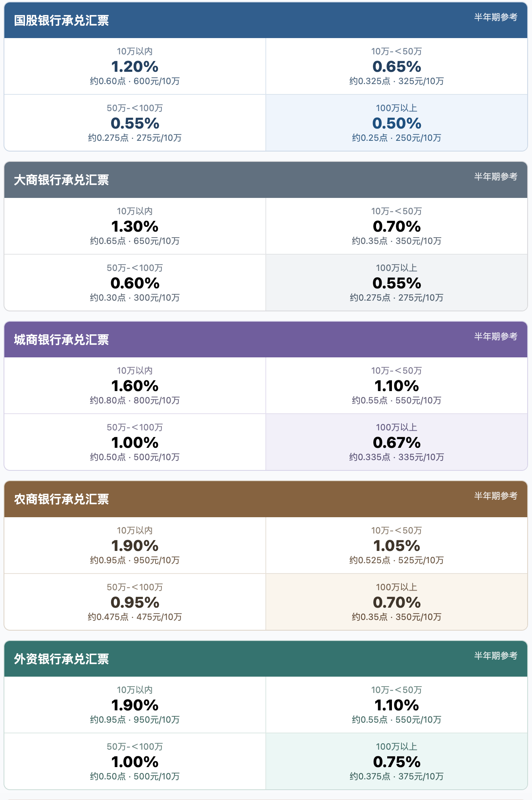Image resolution: width=532 pixels, height=800 pixels.
Task: Click the 国股银行承兑汇票 header title
Action: click(x=61, y=21)
